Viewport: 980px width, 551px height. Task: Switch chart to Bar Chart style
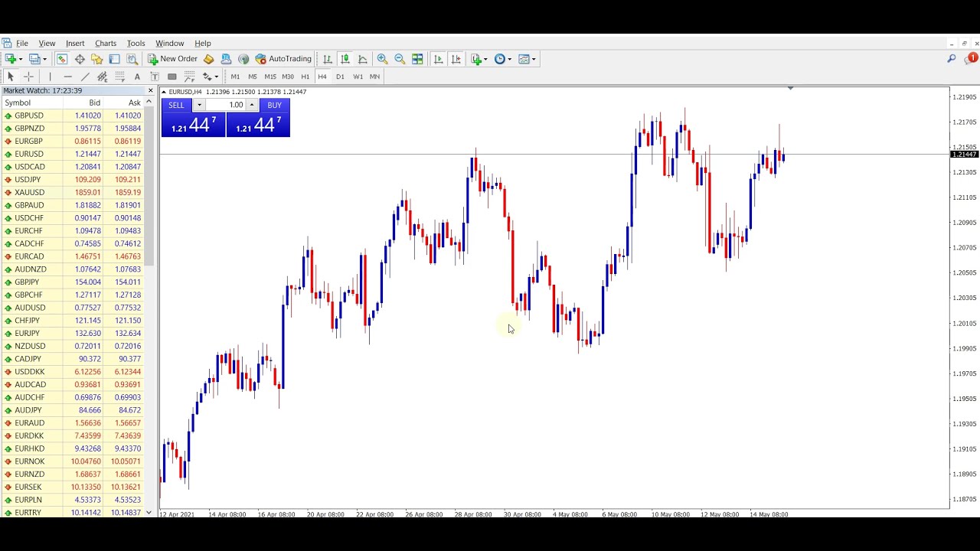pyautogui.click(x=328, y=59)
